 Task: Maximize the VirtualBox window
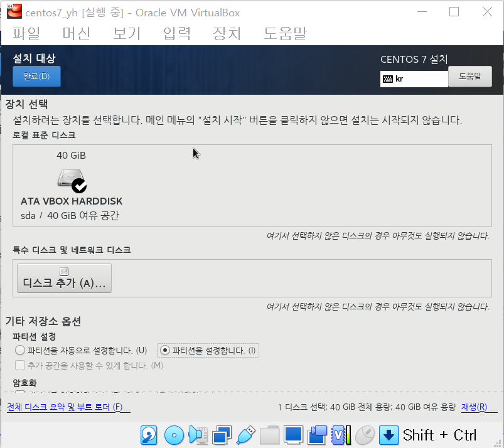(454, 12)
